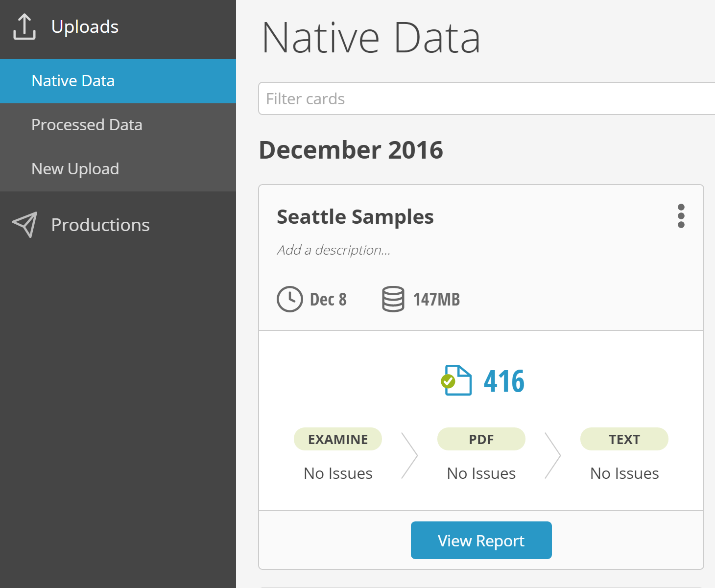The height and width of the screenshot is (588, 715).
Task: Click the Add a description placeholder
Action: click(334, 250)
